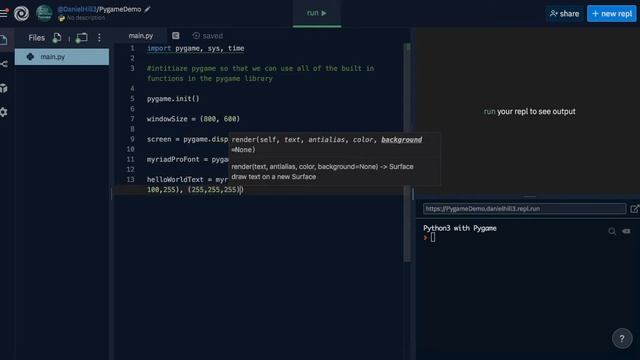
Task: Click the PygameDemo repl title
Action: [120, 9]
